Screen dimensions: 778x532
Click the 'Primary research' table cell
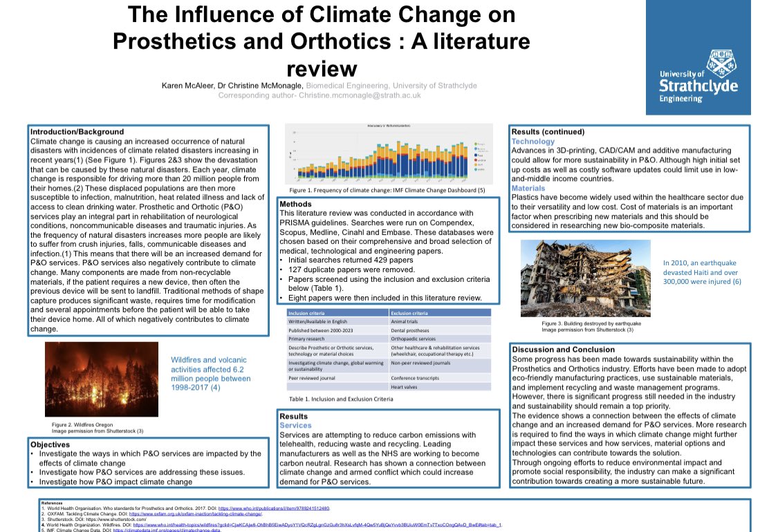pyautogui.click(x=337, y=339)
